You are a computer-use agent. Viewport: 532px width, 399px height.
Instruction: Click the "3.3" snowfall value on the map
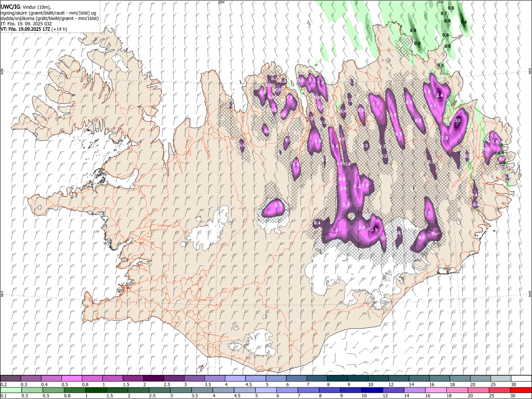point(458,120)
